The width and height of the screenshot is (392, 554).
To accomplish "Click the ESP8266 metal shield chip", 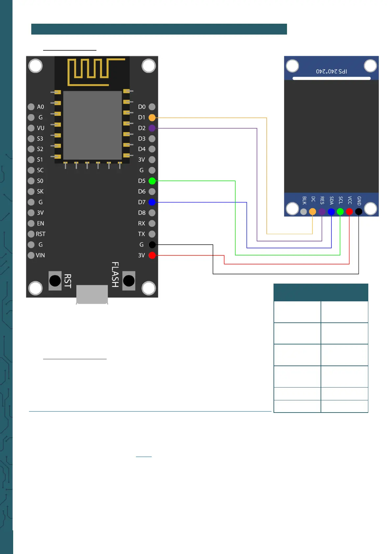I will [x=92, y=125].
